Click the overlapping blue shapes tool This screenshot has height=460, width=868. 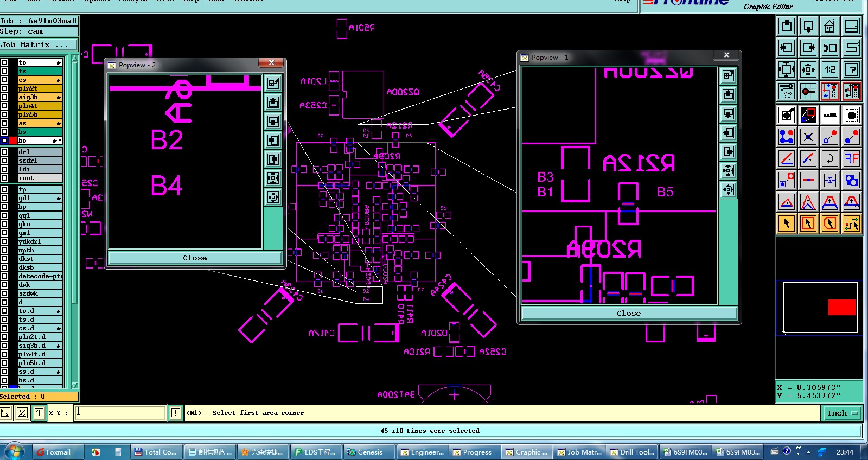[x=852, y=180]
